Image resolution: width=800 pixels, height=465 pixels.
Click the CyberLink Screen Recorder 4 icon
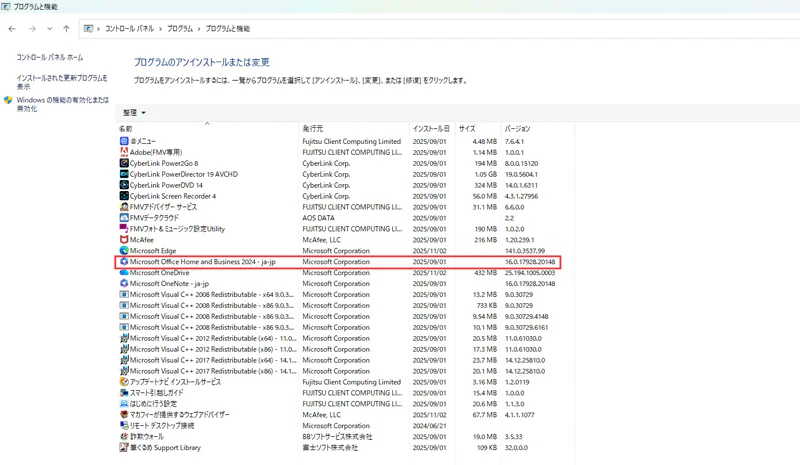coord(124,195)
